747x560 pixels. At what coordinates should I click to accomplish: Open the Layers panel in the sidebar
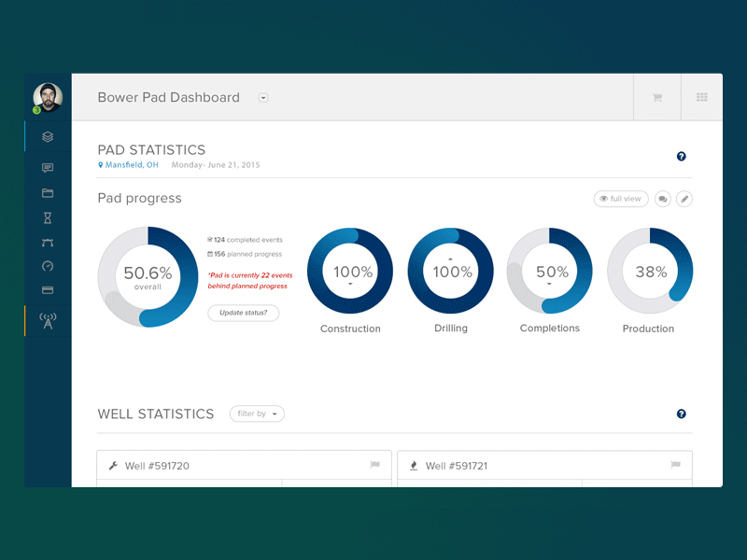coord(47,135)
